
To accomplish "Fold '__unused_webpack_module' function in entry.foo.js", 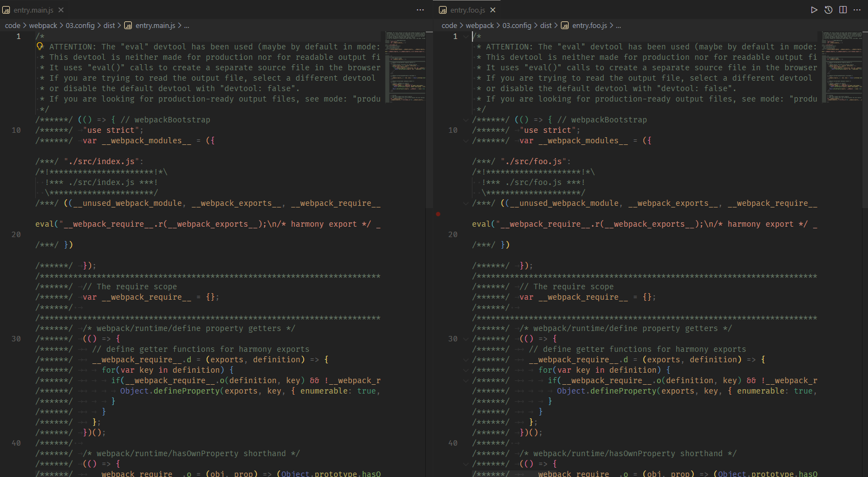I will [x=466, y=204].
